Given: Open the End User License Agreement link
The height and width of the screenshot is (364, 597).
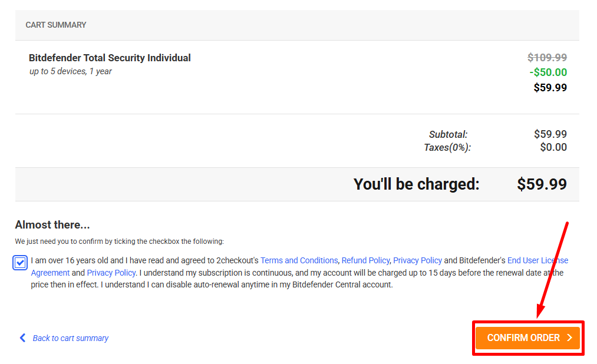Looking at the screenshot, I should pos(537,260).
